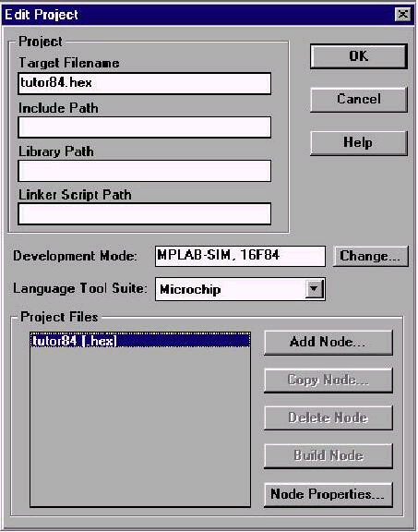Open Help for Edit Project

point(359,143)
